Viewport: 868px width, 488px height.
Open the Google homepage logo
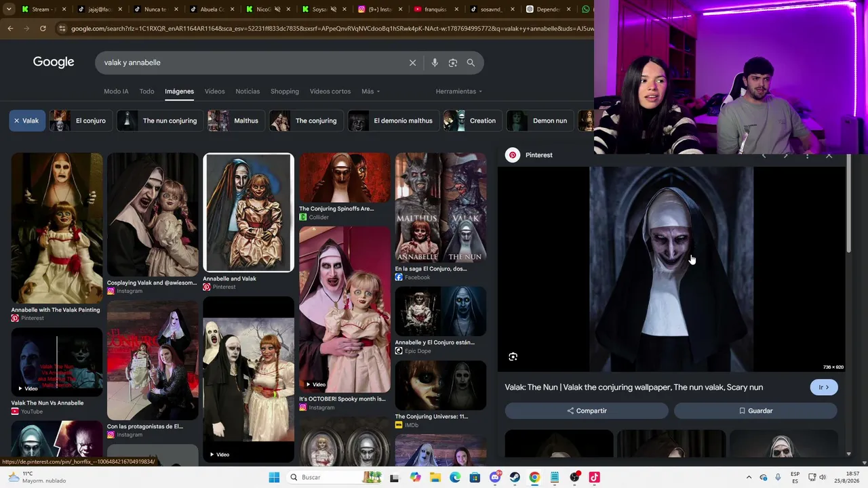pyautogui.click(x=54, y=62)
